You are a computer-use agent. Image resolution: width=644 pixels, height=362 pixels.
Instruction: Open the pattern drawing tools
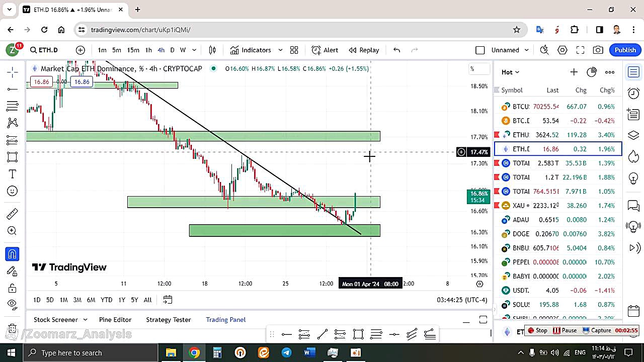coord(13,123)
